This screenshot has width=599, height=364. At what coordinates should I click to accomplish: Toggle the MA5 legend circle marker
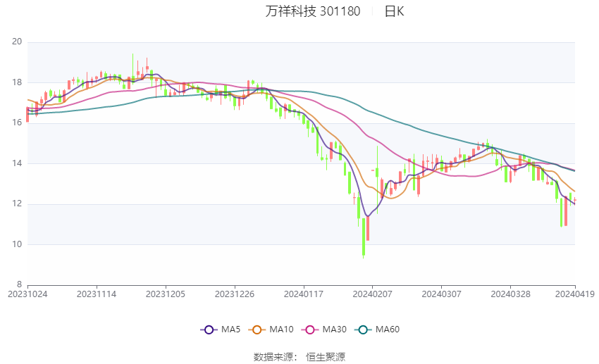[209, 330]
